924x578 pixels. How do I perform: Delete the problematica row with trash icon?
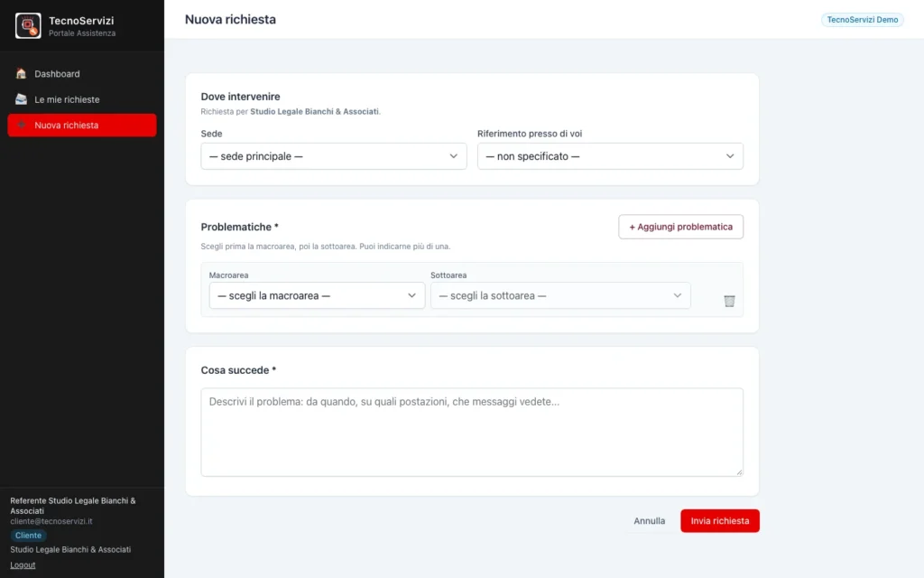(729, 301)
